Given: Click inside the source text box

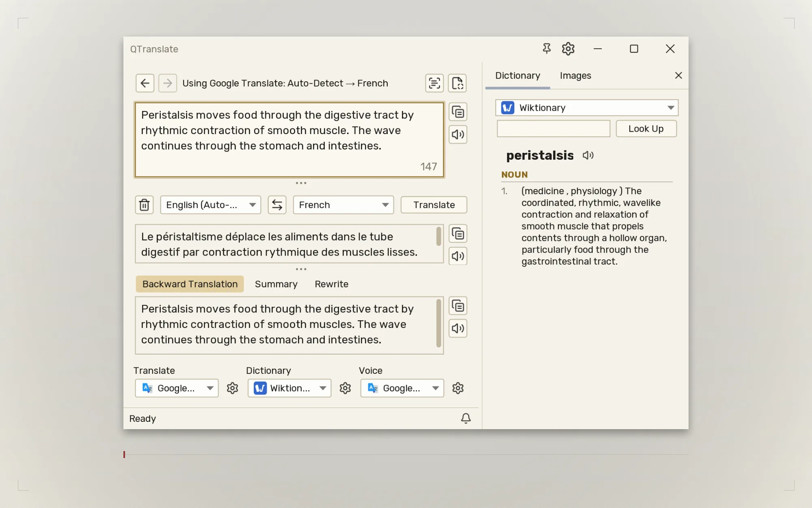Looking at the screenshot, I should (289, 140).
